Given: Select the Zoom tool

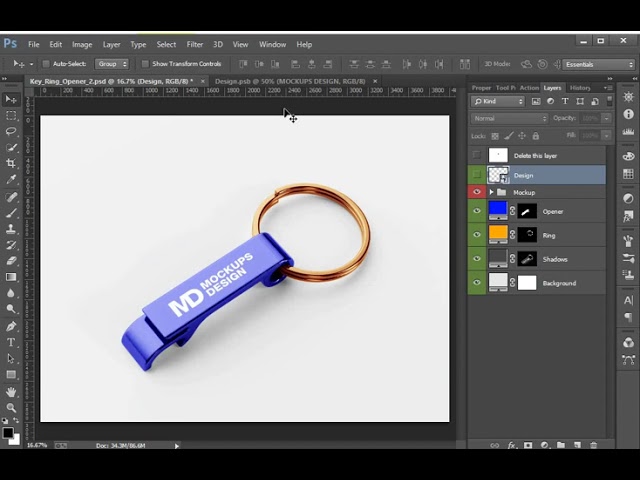Looking at the screenshot, I should click(11, 407).
